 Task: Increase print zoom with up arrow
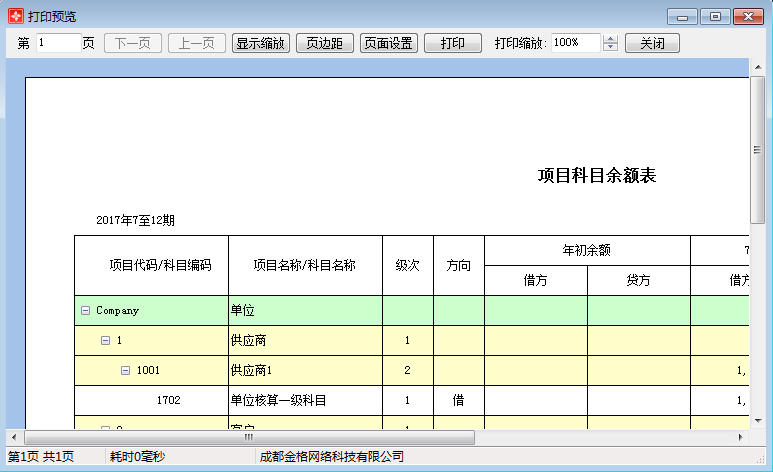click(x=611, y=39)
